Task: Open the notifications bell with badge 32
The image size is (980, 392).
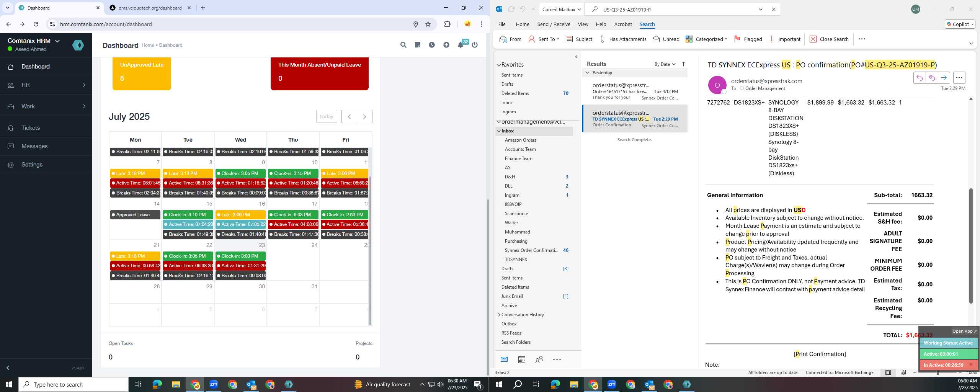Action: [461, 45]
